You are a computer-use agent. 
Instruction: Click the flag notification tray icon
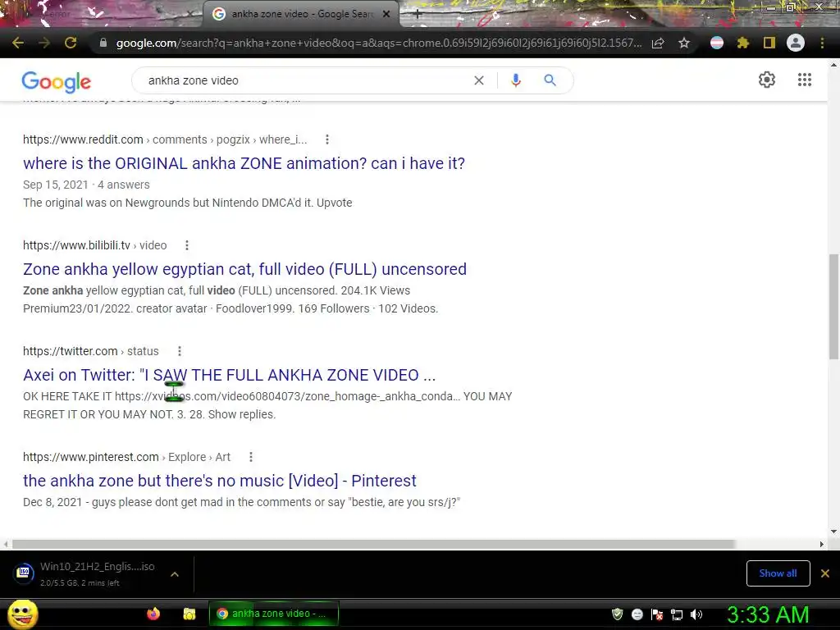(x=657, y=614)
